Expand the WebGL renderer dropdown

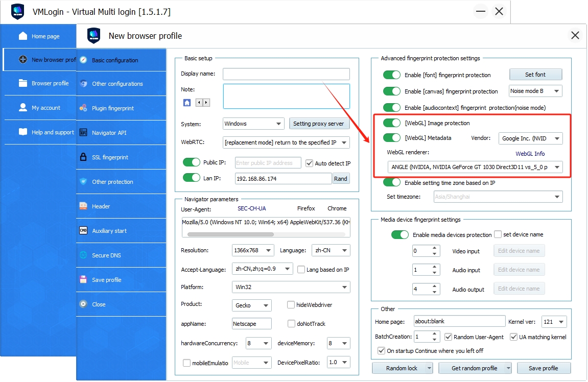tap(557, 167)
